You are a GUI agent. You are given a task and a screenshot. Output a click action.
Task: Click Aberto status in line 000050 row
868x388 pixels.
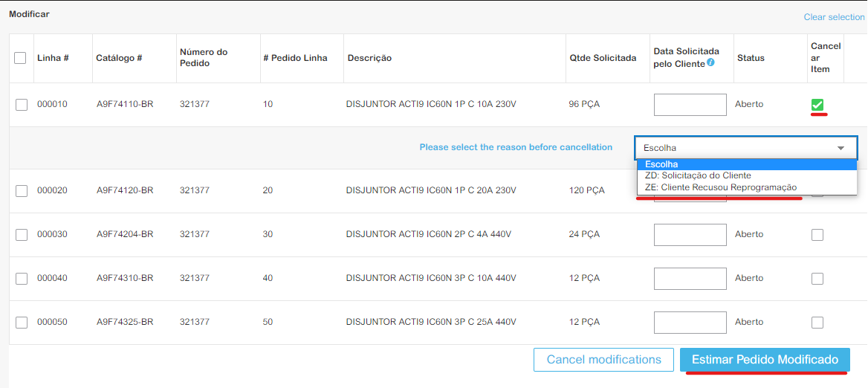coord(749,322)
